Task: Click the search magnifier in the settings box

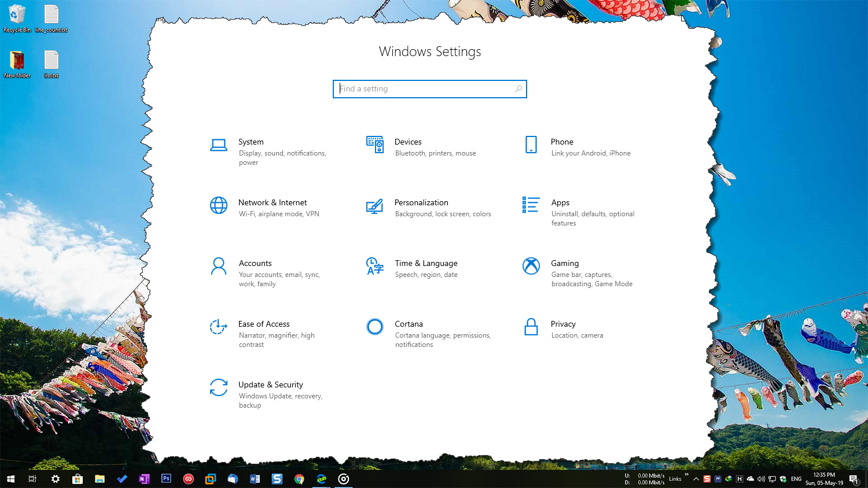Action: coord(518,89)
